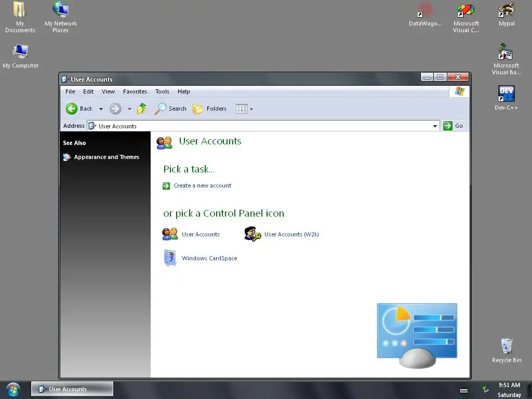This screenshot has height=399, width=532.
Task: Click the User Accounts (W2k) text link
Action: point(291,234)
